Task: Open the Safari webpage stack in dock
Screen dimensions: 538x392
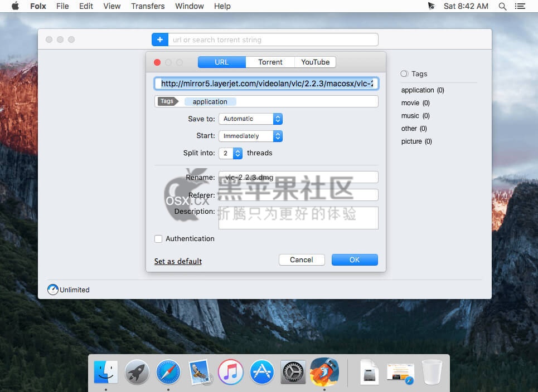Action: click(x=400, y=373)
